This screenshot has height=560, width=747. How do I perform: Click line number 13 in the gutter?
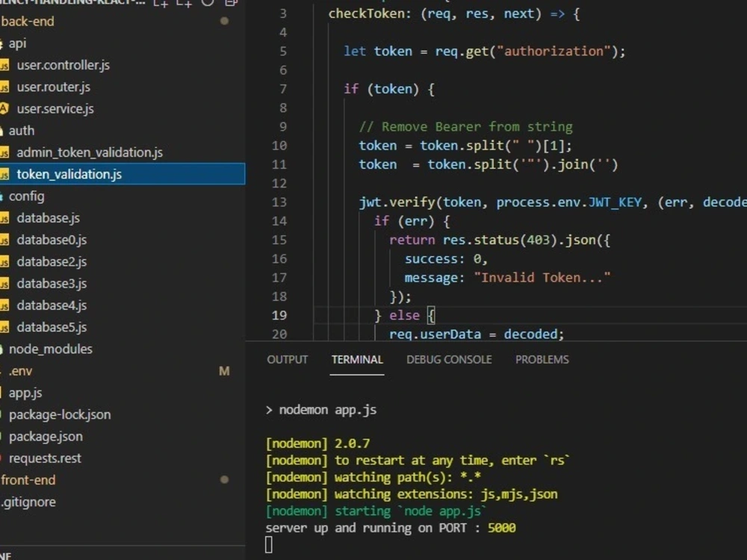point(279,202)
